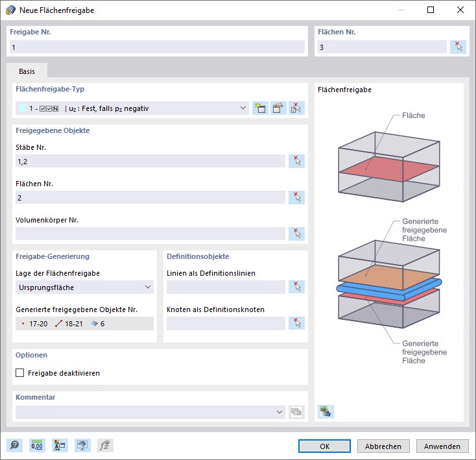476x460 pixels.
Task: Pick Flächenfreigabe-Typ from the model graphically
Action: 296,108
